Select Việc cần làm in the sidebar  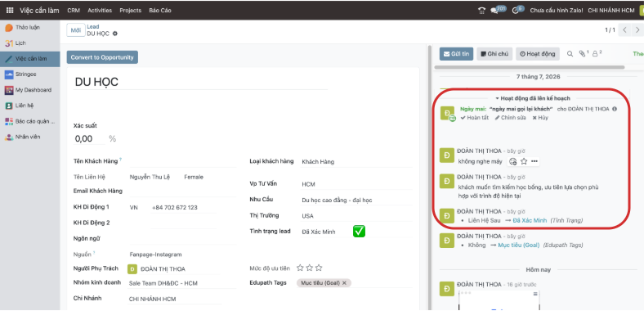[30, 59]
